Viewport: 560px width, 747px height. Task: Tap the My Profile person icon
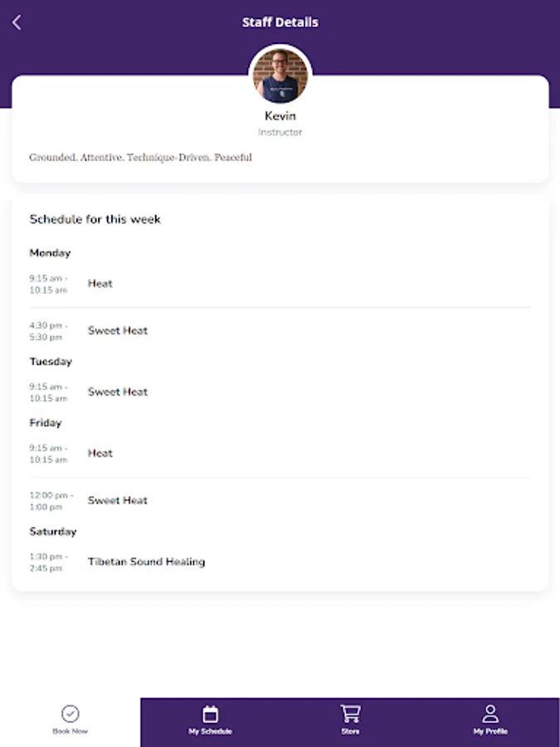tap(490, 713)
